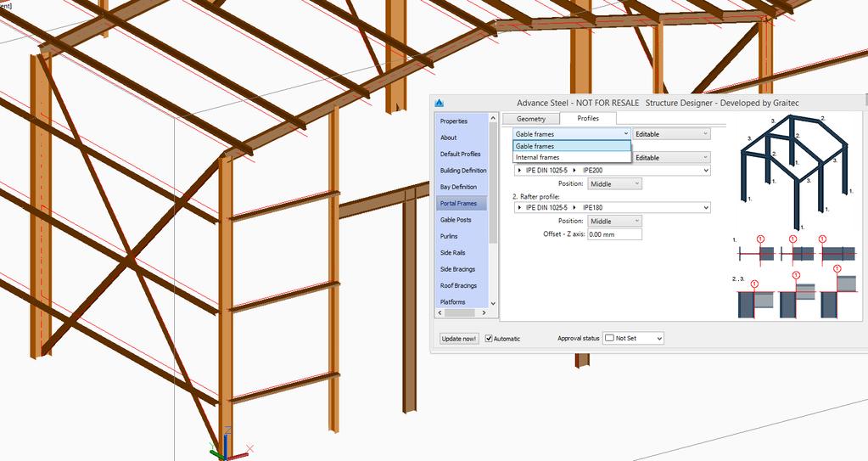Click the portal frame 3D preview diagram
The image size is (868, 461).
794,172
